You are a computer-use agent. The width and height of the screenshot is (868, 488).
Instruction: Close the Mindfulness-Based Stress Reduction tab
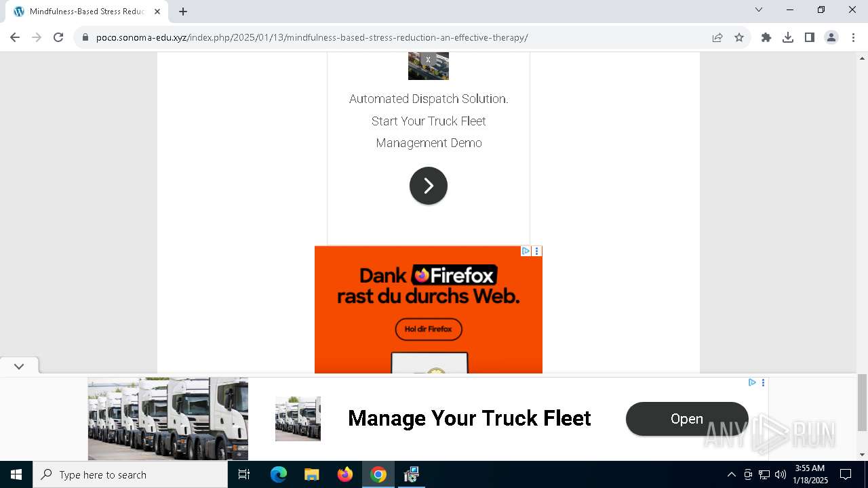[x=157, y=12]
